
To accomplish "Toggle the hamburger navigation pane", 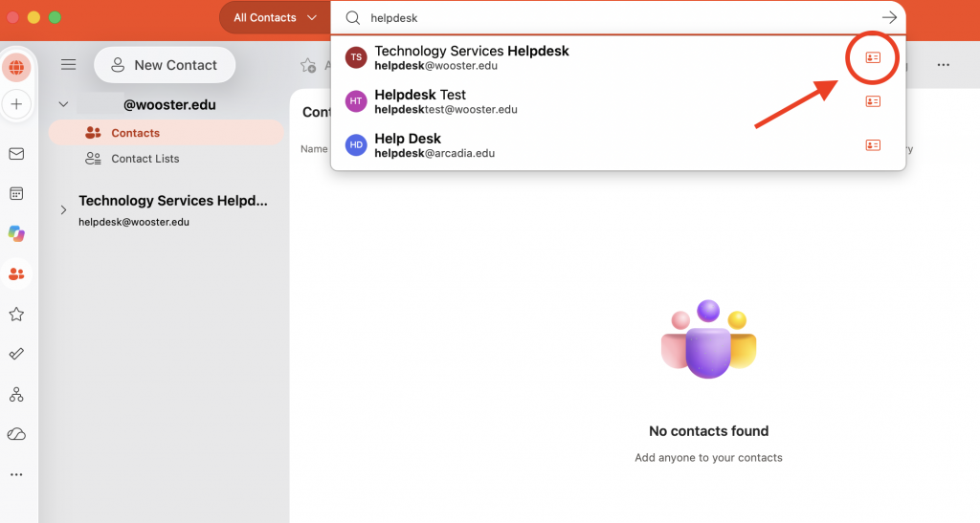I will click(68, 64).
